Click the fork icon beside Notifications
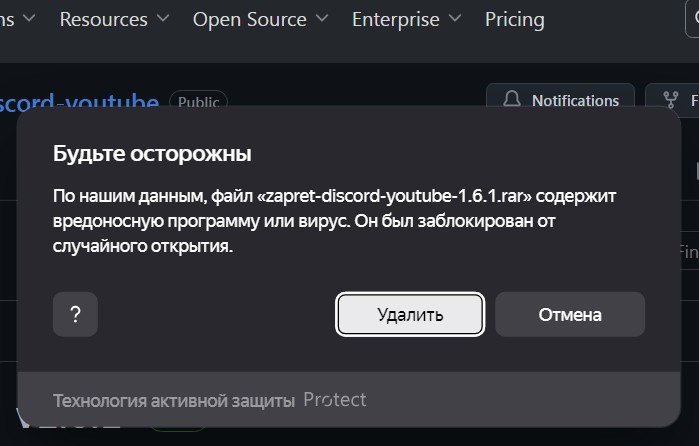Screen dimensions: 699x446 pos(670,100)
